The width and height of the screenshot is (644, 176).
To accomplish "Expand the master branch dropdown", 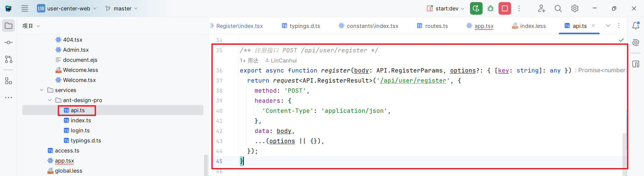I will click(x=121, y=8).
